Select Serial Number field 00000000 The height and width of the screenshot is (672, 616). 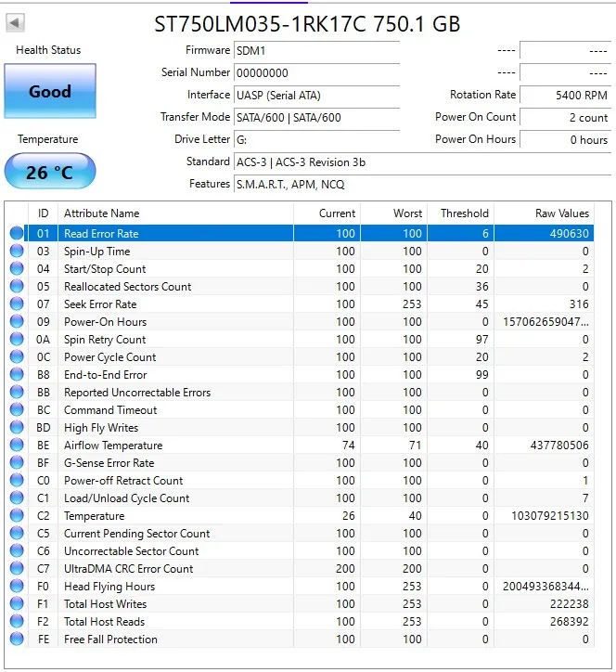317,72
